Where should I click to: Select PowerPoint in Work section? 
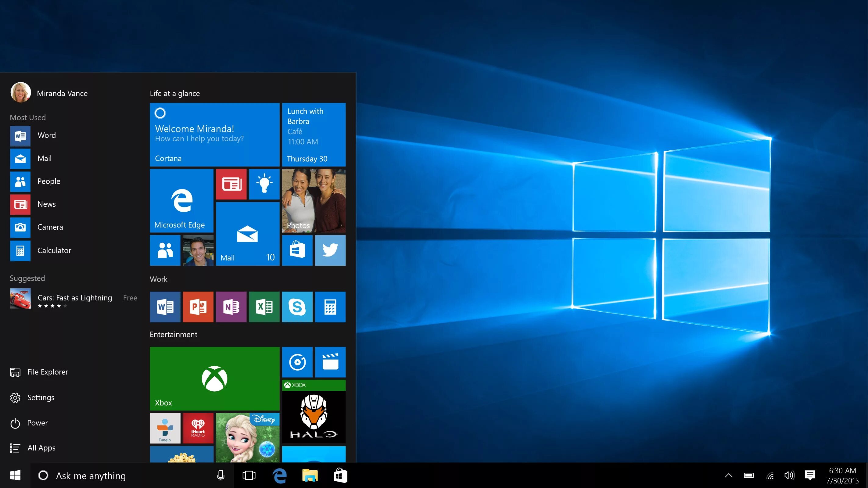[x=198, y=306]
